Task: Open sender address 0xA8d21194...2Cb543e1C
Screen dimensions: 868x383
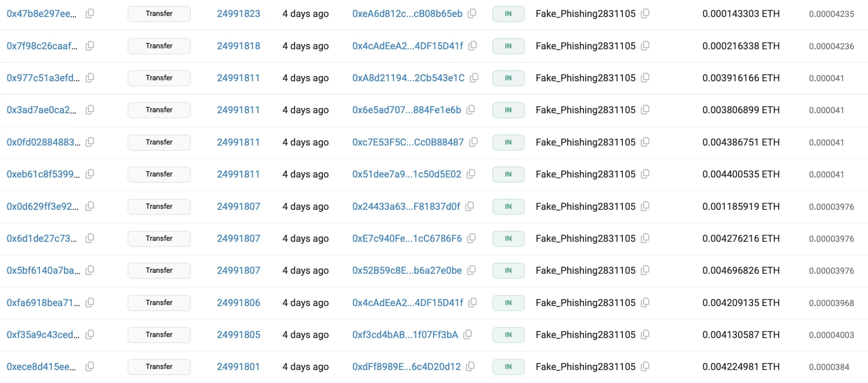Action: click(408, 78)
